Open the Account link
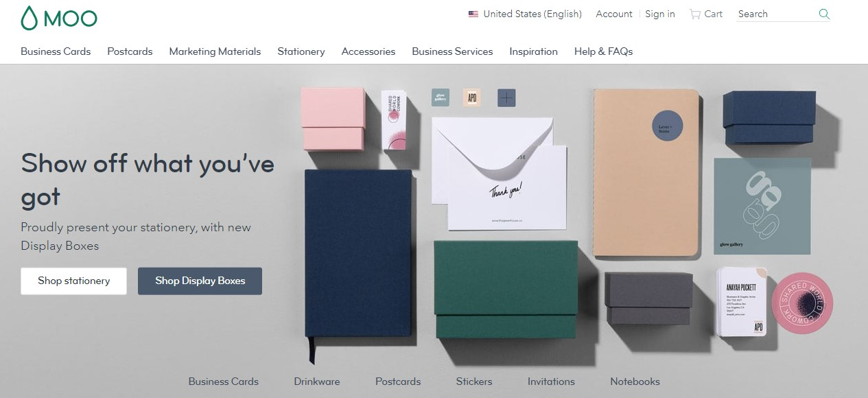This screenshot has width=868, height=398. point(614,14)
